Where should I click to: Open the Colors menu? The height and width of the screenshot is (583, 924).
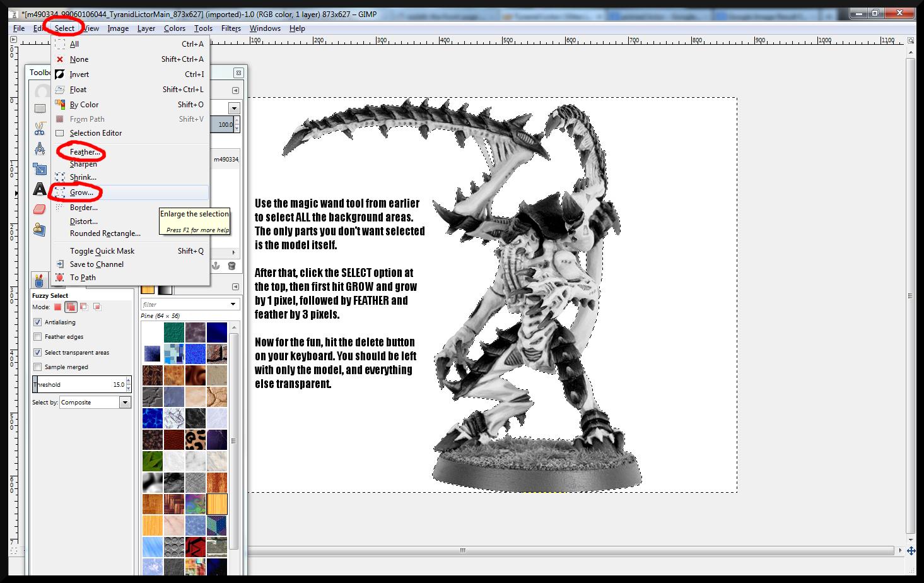pyautogui.click(x=175, y=28)
